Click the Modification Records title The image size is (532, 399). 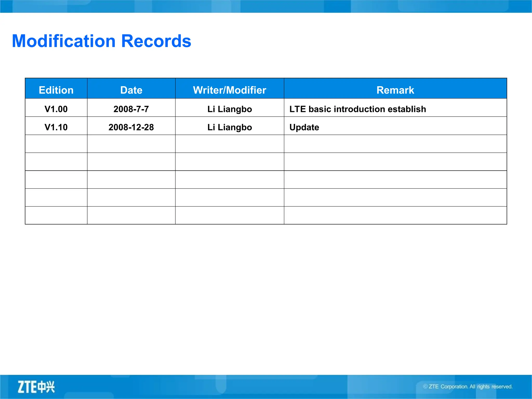(102, 41)
